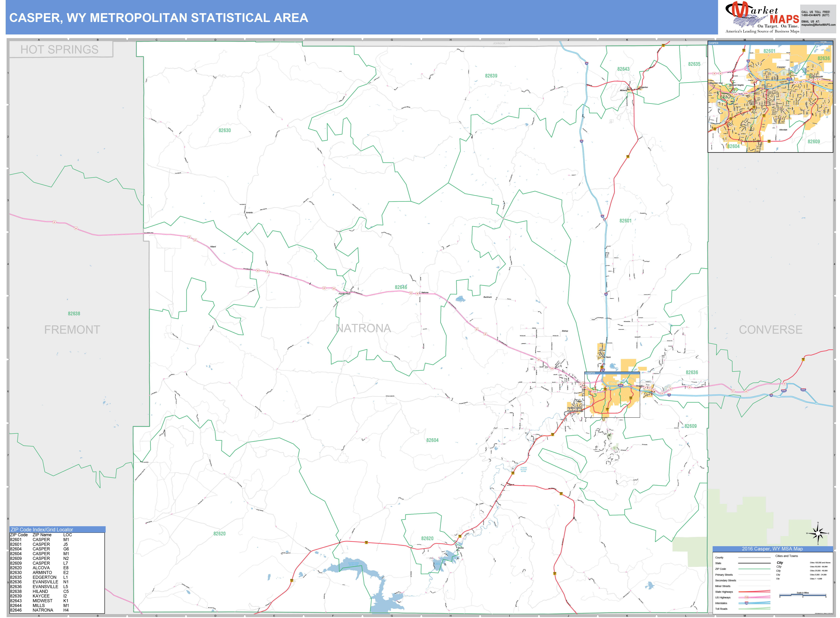Click the Bishop town label
The width and height of the screenshot is (840, 618).
565,331
